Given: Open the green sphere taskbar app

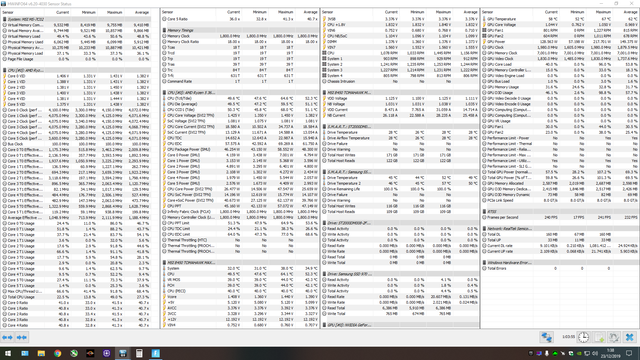Looking at the screenshot, I should click(x=74, y=353).
